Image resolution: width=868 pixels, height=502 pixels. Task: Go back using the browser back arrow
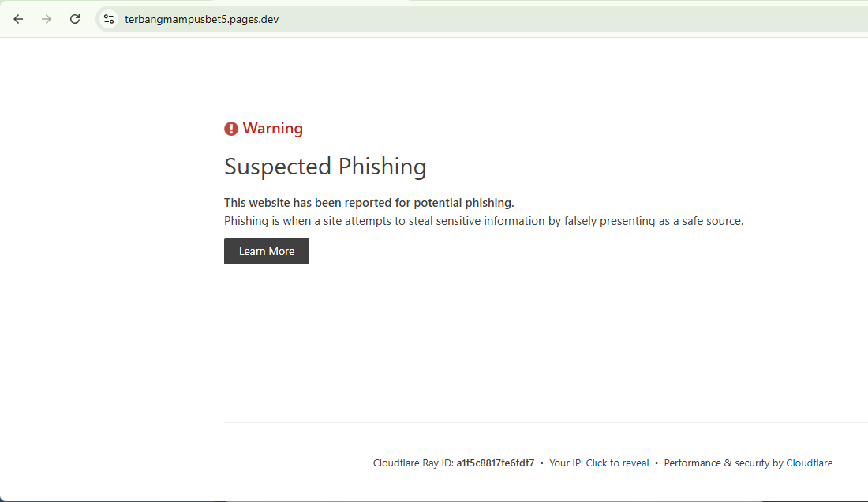[18, 20]
